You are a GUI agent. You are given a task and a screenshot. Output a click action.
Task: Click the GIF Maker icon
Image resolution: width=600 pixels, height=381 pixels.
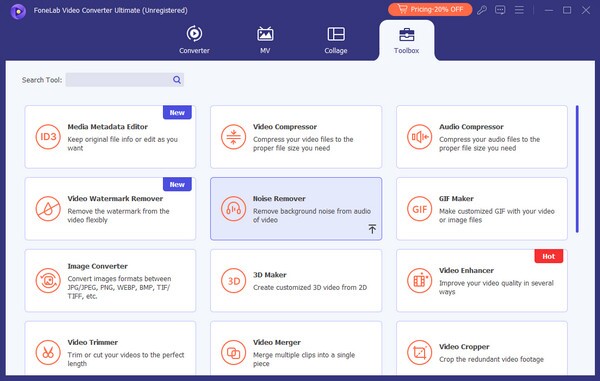(x=420, y=209)
